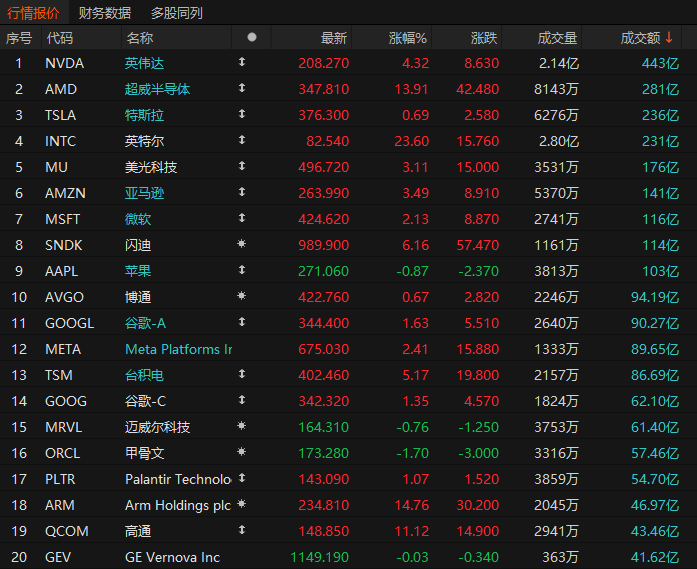Click AAPL price 271.060

tap(324, 271)
